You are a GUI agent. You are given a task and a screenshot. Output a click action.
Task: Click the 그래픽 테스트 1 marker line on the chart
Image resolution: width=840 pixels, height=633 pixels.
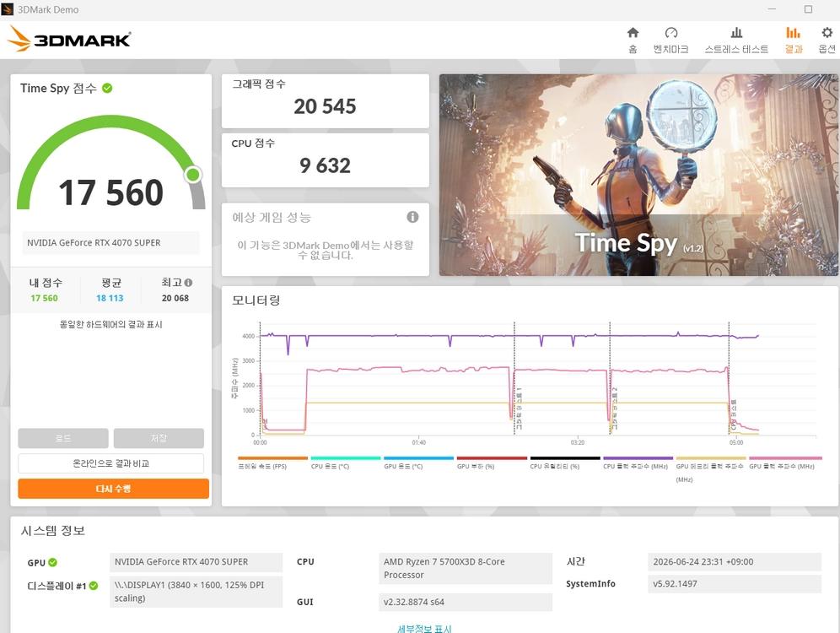point(514,378)
